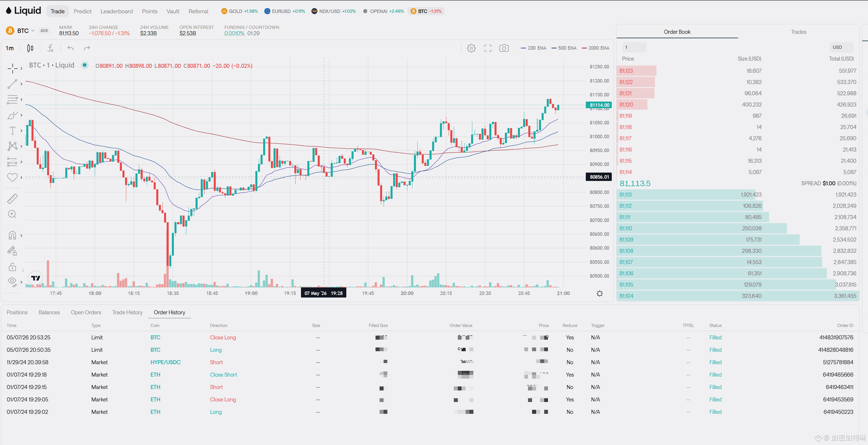
Task: Select the brush drawing tool
Action: tap(12, 115)
